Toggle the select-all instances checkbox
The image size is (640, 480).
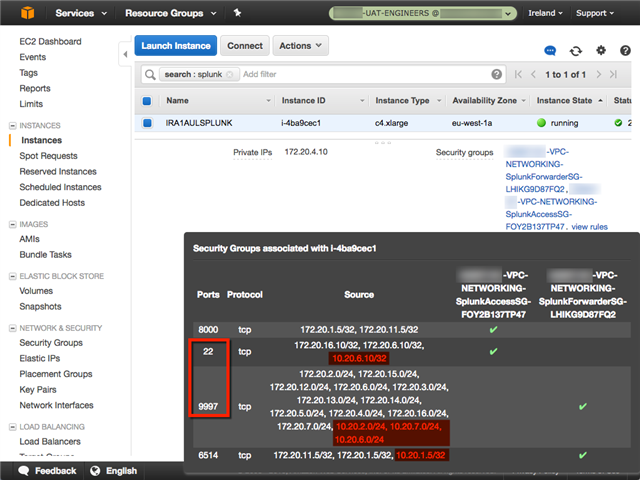pos(147,101)
